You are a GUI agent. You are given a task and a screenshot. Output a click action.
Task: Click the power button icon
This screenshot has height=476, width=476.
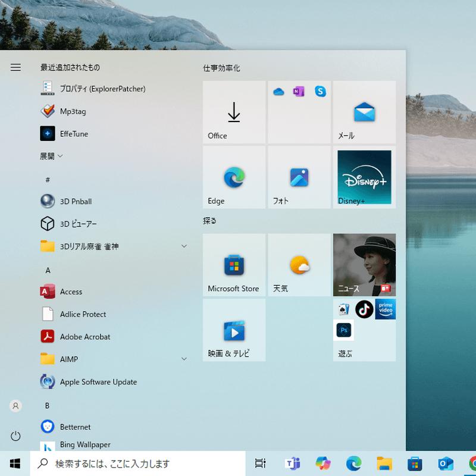point(15,436)
